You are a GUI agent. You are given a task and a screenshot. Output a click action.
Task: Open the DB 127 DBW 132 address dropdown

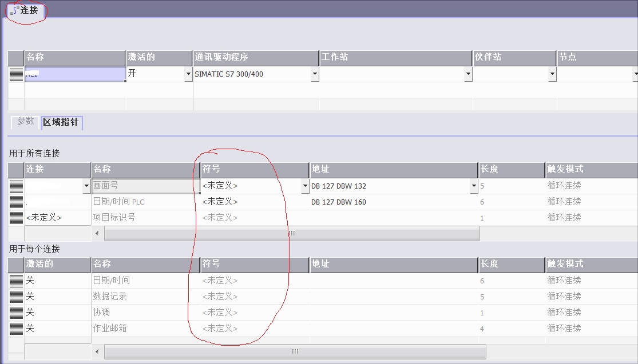473,185
